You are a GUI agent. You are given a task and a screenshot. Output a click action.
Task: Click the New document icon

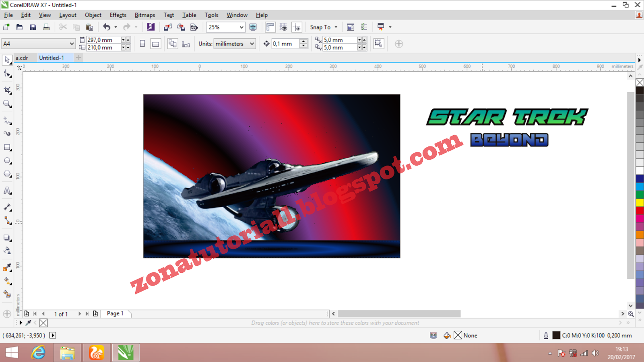click(6, 27)
